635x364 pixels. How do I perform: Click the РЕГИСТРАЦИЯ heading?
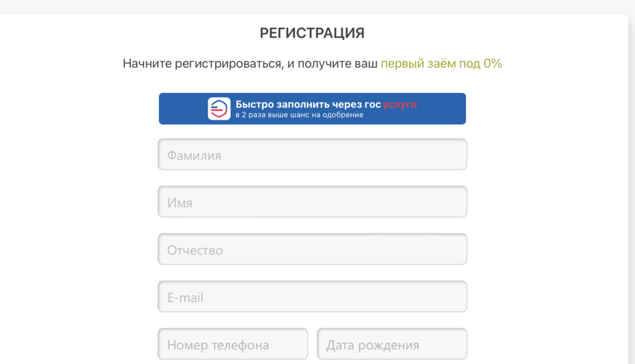point(312,33)
